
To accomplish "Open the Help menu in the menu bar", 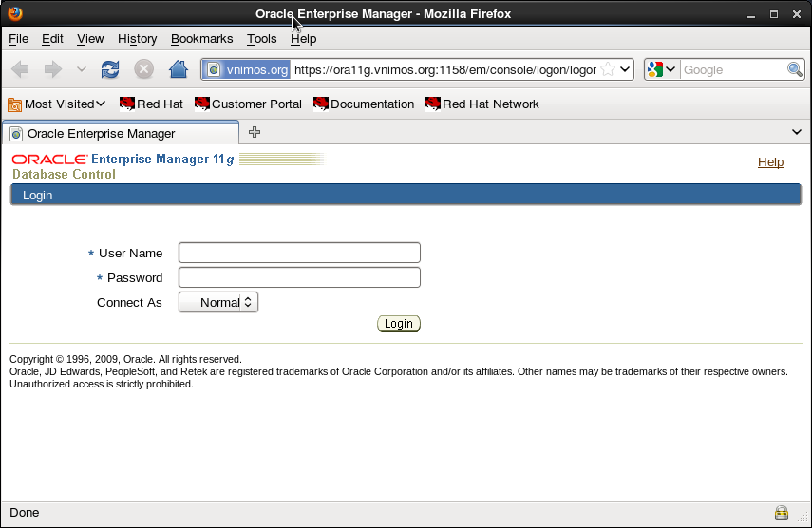I will [304, 39].
